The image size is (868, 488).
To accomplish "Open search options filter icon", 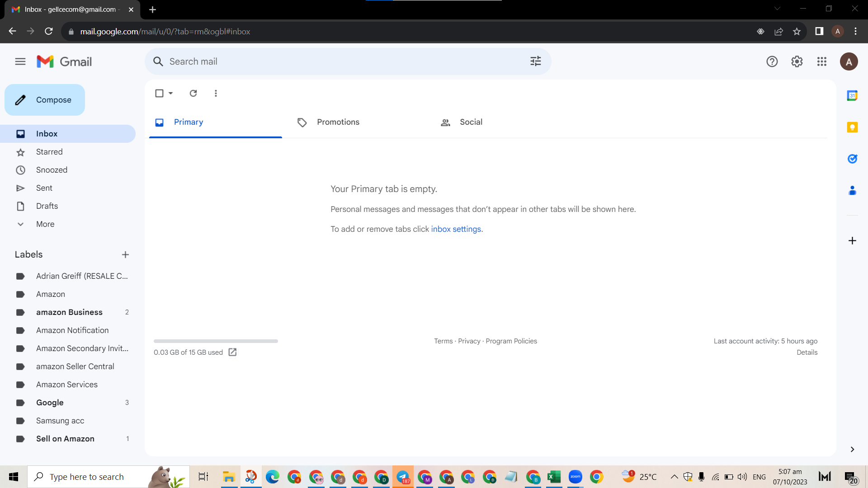I will pyautogui.click(x=536, y=61).
